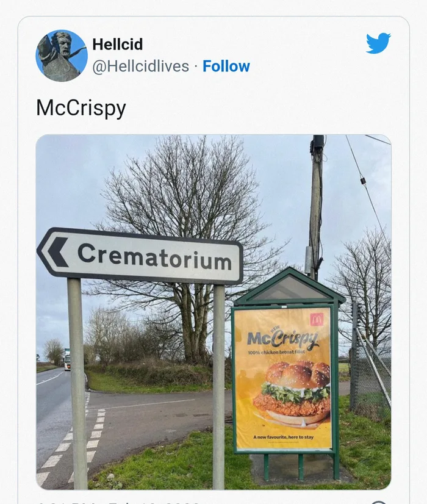Open the embedded tweet photo

[x=213, y=312]
